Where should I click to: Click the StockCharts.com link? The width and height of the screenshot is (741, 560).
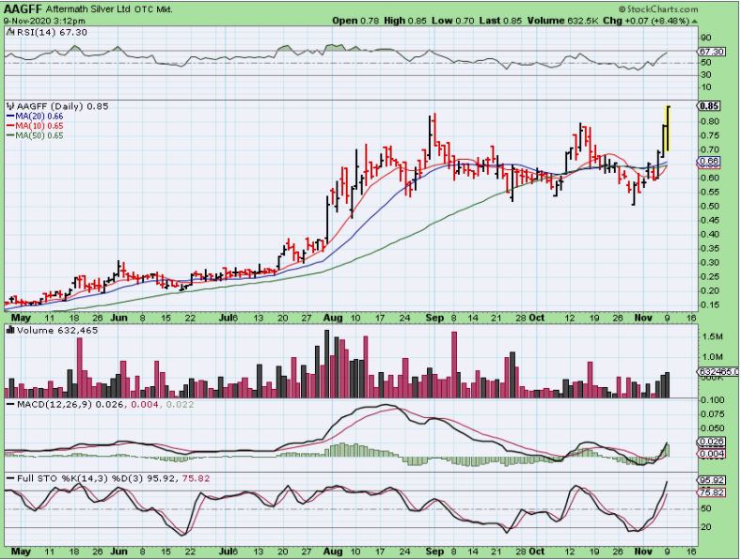pos(662,9)
